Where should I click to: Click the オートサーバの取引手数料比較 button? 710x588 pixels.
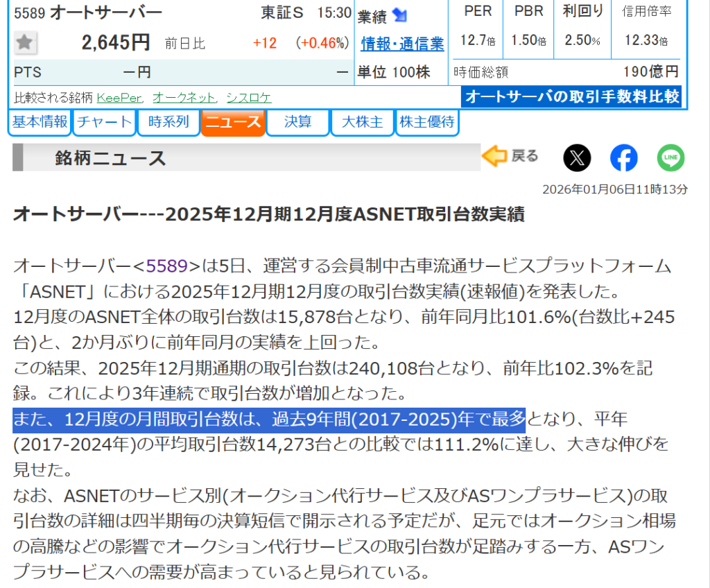click(x=571, y=96)
